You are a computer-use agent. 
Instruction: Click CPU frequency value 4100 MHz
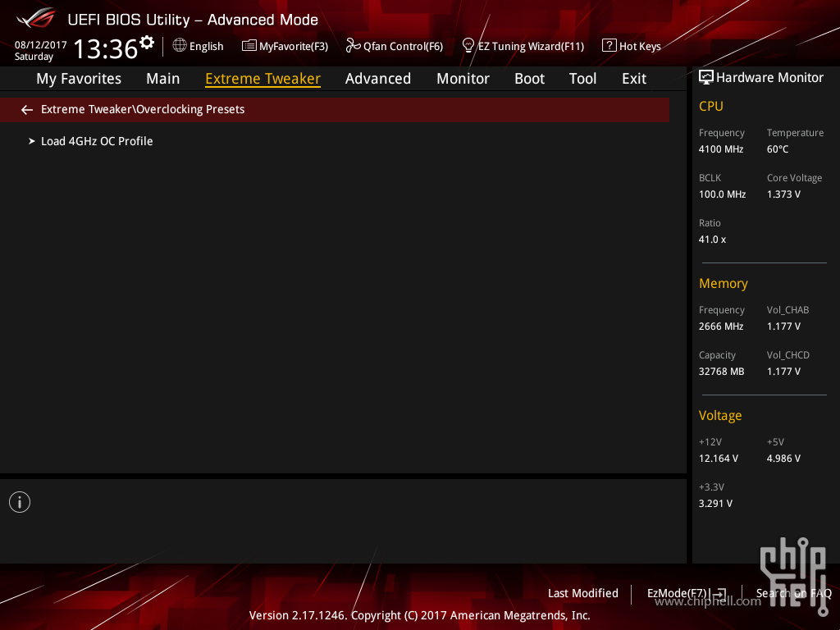coord(721,149)
